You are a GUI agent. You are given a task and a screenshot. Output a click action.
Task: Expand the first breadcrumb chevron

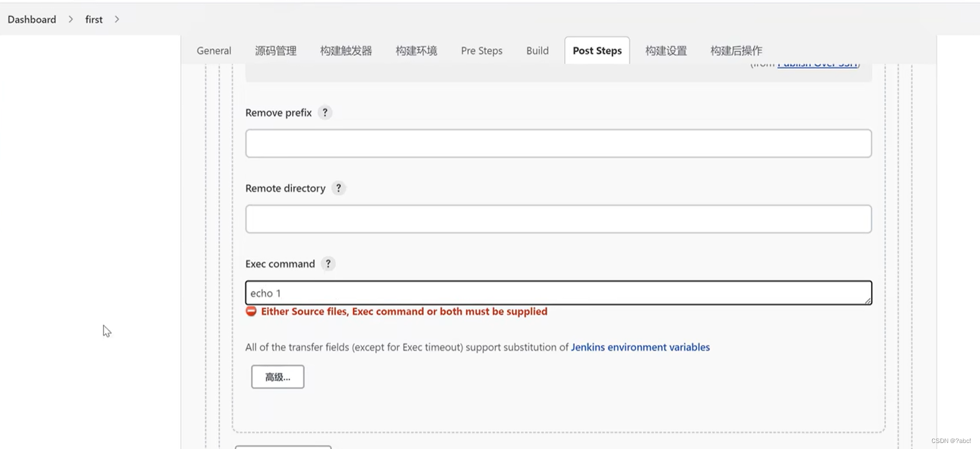point(117,19)
